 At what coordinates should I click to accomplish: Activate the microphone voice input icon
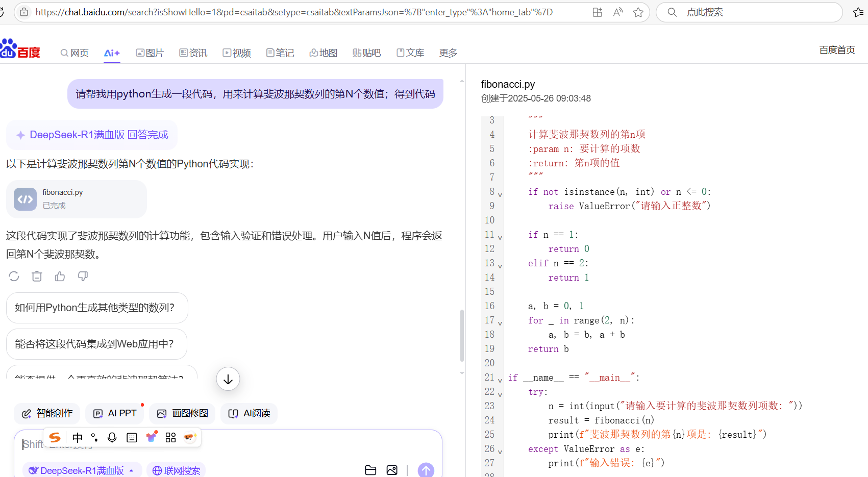click(x=112, y=437)
